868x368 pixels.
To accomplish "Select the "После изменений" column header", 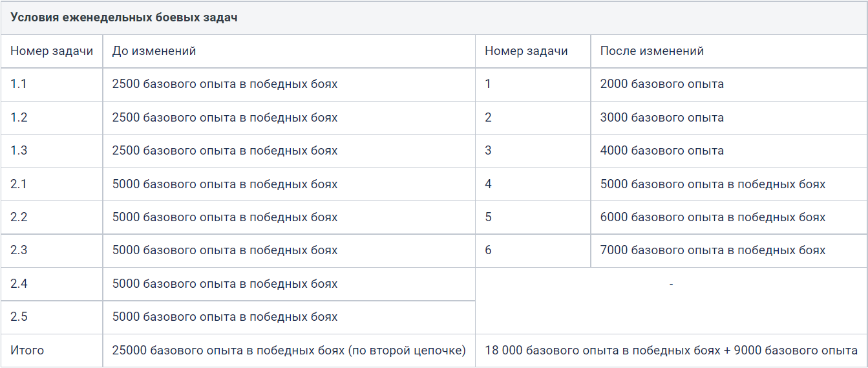I will (x=652, y=50).
